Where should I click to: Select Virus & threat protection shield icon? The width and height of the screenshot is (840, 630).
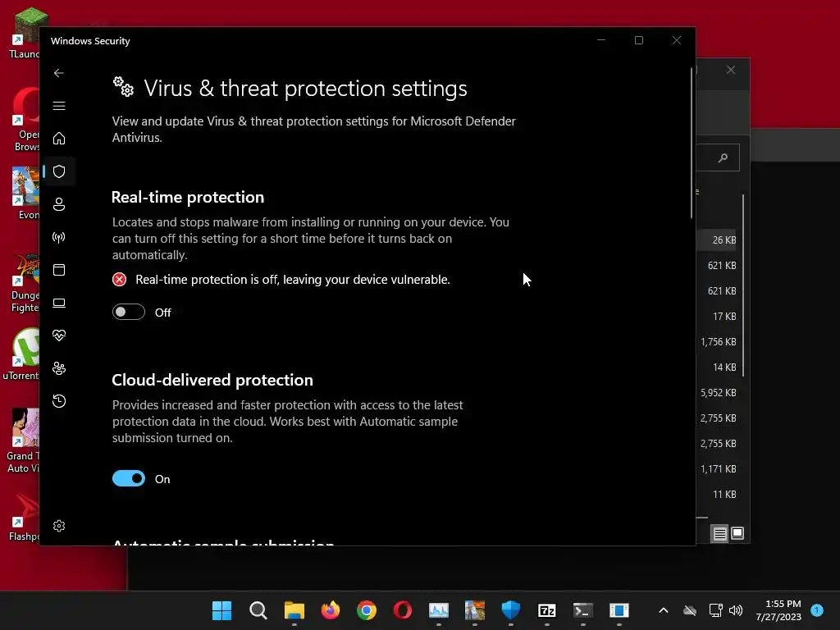59,171
